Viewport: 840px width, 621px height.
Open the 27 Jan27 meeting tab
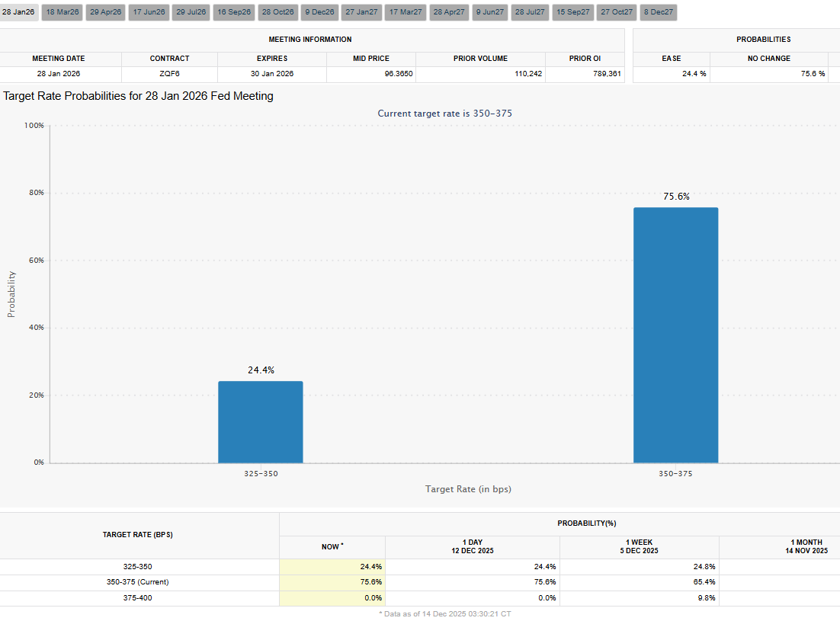(361, 12)
